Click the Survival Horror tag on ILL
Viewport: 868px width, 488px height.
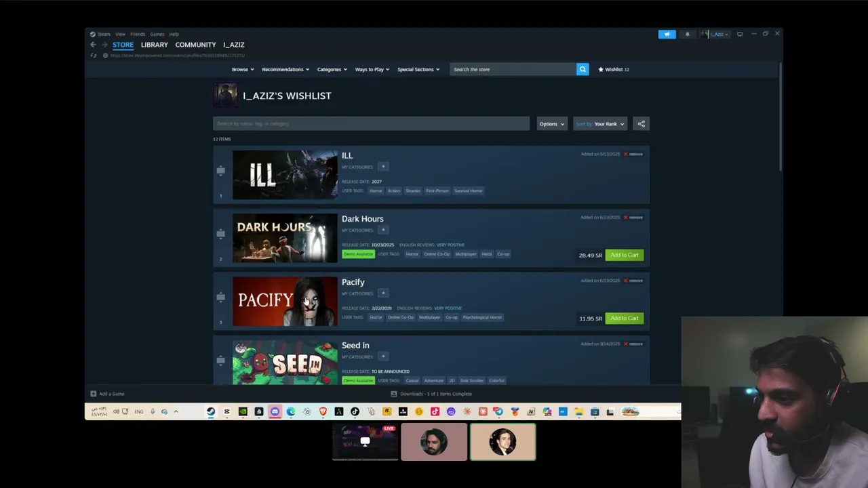(468, 190)
